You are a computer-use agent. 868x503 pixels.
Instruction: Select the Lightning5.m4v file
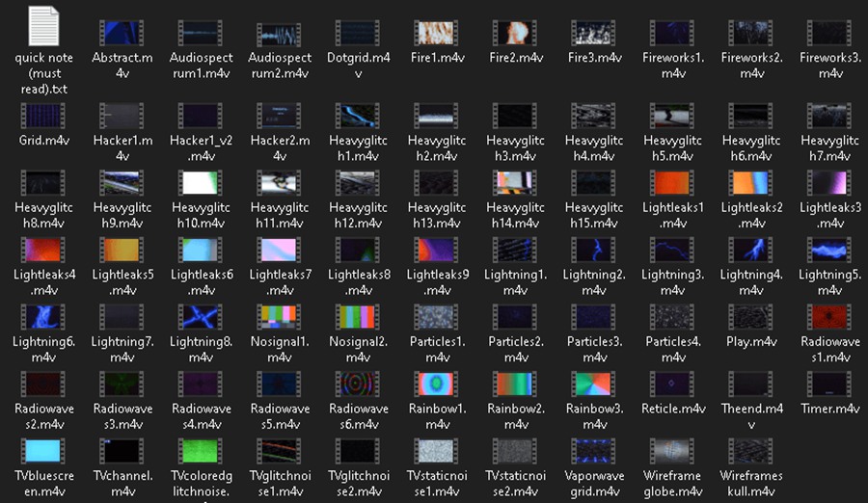pos(830,251)
